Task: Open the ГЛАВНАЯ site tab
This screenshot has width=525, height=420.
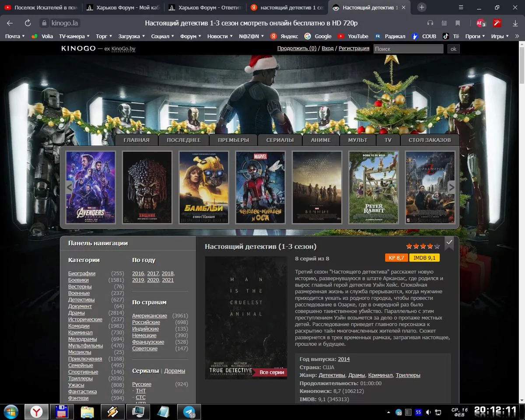Action: click(136, 140)
